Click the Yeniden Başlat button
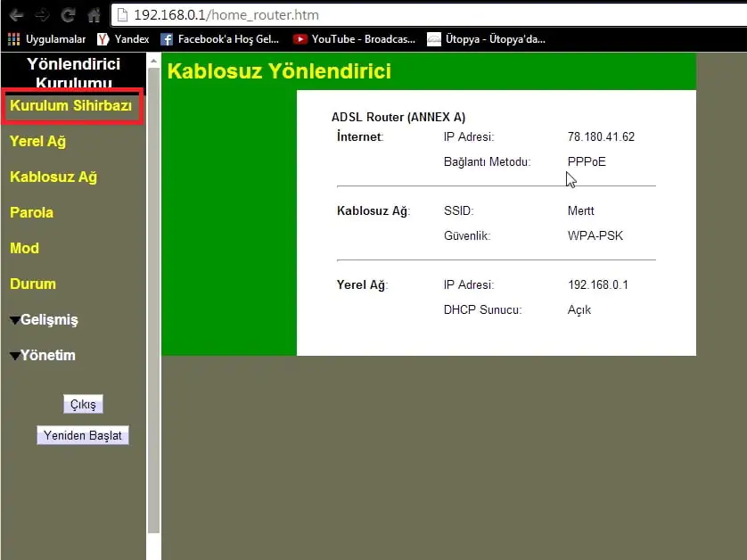The image size is (747, 560). [x=83, y=436]
